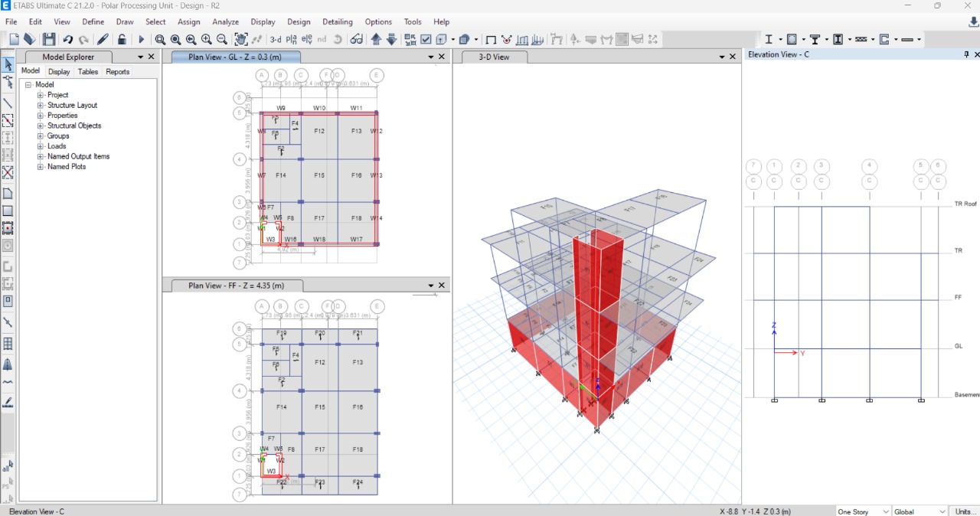Undo the last action
The height and width of the screenshot is (516, 980).
[x=69, y=39]
